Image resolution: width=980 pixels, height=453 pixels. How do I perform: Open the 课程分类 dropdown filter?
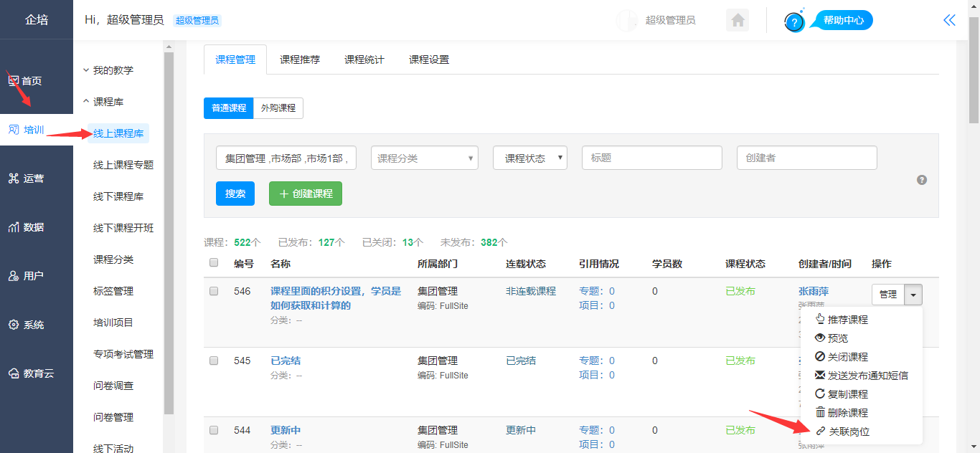click(x=424, y=158)
